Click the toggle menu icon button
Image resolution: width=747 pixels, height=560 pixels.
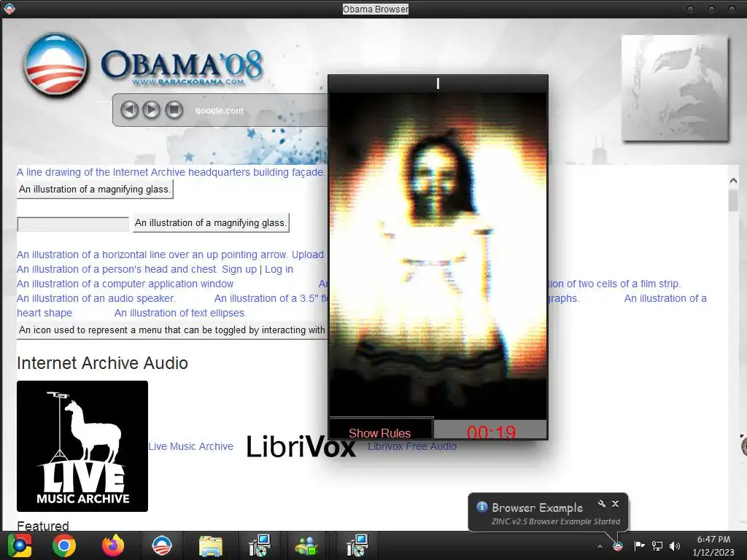[172, 330]
